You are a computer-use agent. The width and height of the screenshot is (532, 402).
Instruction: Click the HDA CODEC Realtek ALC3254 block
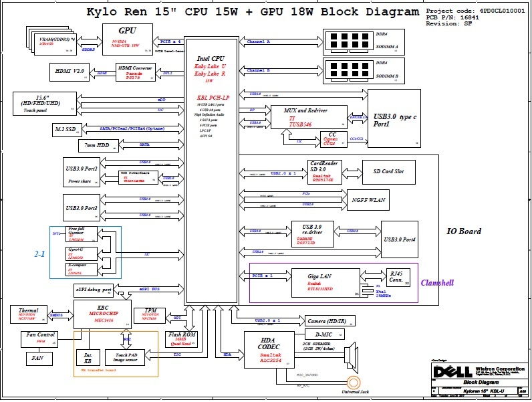pos(269,350)
